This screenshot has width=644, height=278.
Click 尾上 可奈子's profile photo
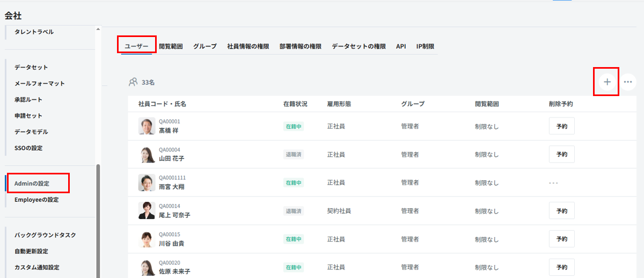pyautogui.click(x=147, y=210)
